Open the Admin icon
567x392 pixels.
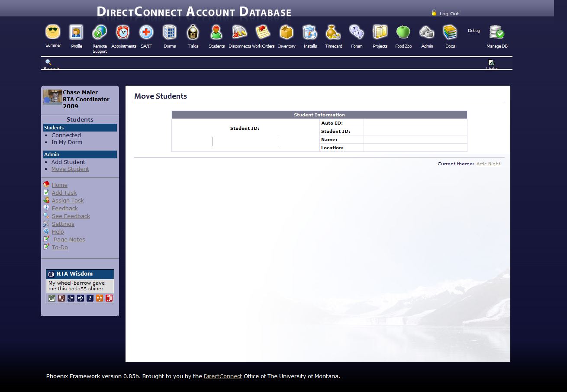tap(427, 32)
